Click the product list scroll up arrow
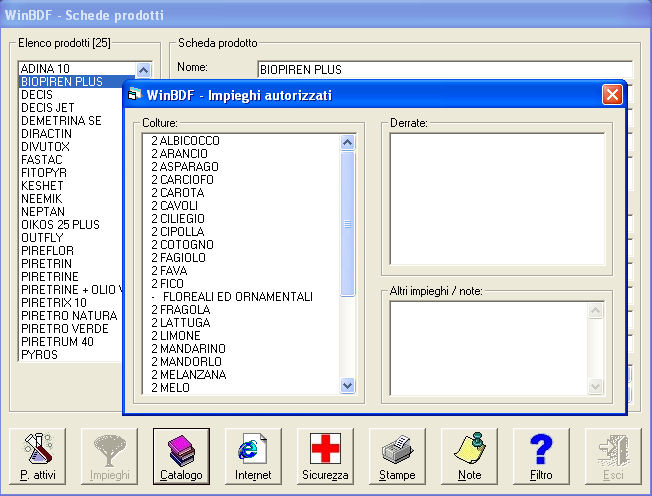652x496 pixels. pyautogui.click(x=143, y=69)
